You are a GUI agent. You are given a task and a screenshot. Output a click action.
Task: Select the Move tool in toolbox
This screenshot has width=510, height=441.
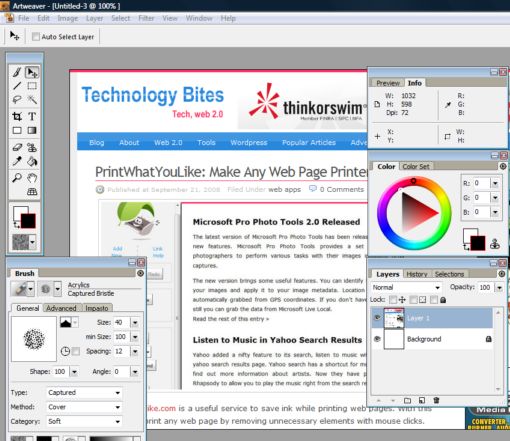[32, 72]
